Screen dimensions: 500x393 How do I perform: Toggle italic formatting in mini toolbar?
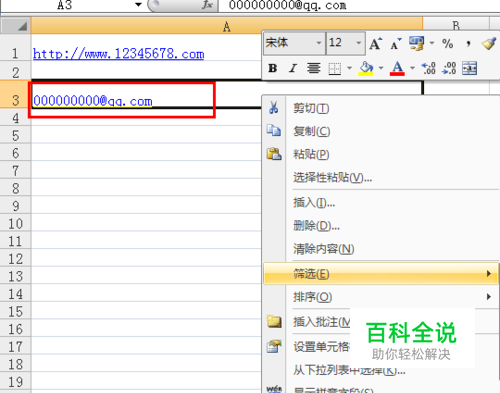coord(293,68)
